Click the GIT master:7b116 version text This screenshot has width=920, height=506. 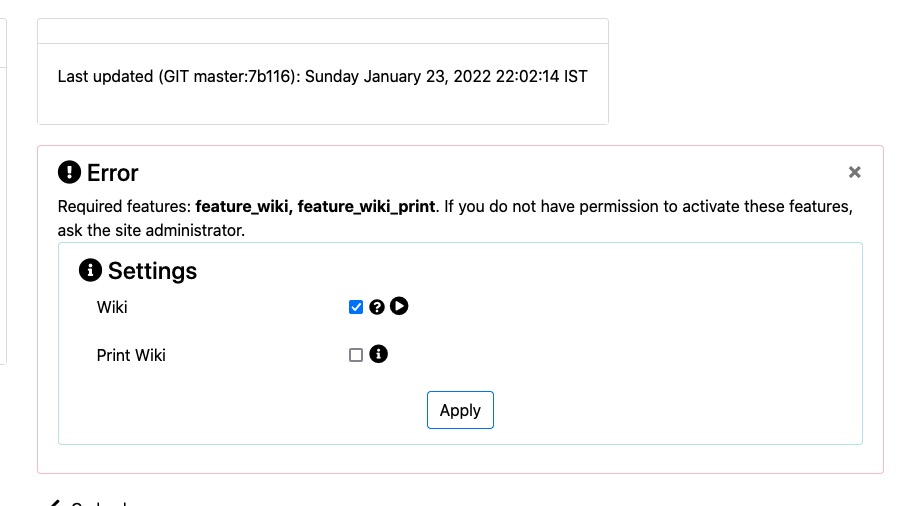tap(227, 76)
